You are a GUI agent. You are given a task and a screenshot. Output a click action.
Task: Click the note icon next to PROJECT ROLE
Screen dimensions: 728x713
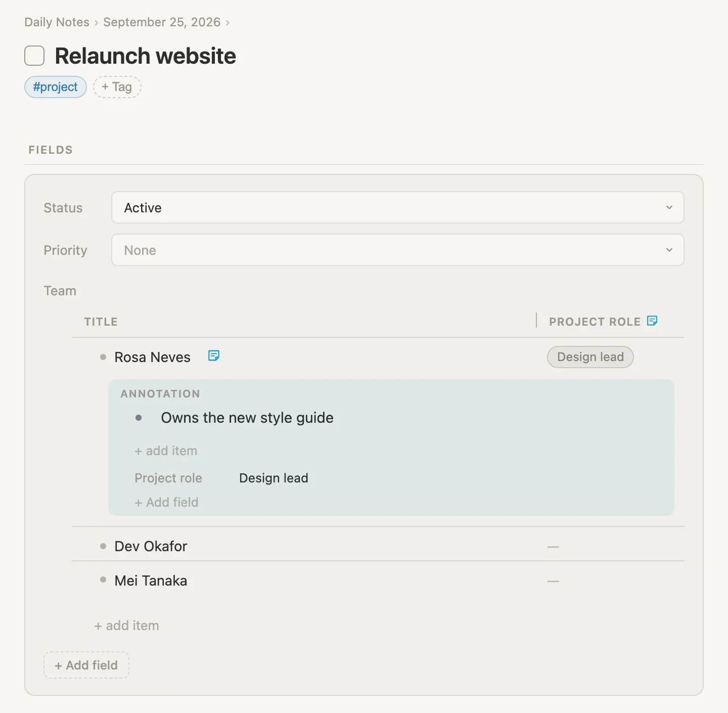[x=652, y=321]
